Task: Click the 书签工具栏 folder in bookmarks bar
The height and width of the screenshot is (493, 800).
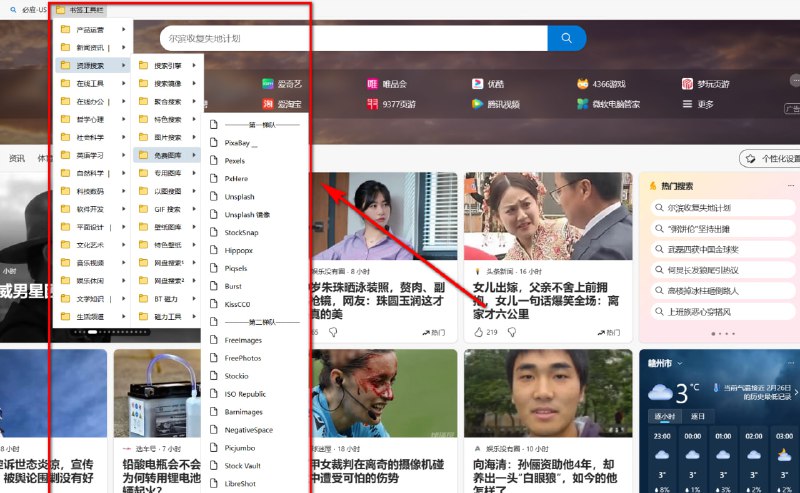Action: coord(80,10)
